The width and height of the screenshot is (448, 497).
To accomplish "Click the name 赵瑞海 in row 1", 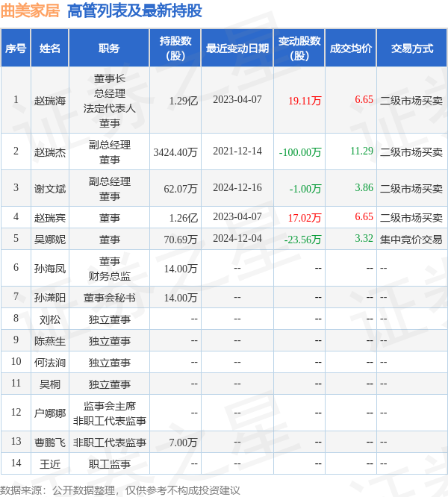I will 50,101.
